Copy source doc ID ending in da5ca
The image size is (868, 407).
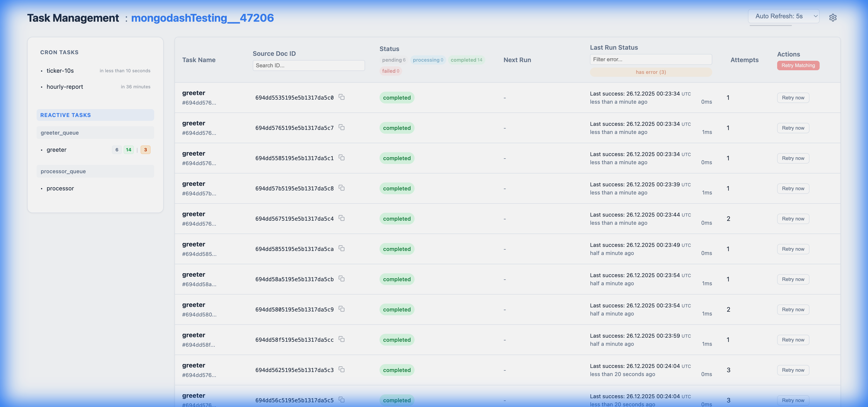(x=342, y=248)
